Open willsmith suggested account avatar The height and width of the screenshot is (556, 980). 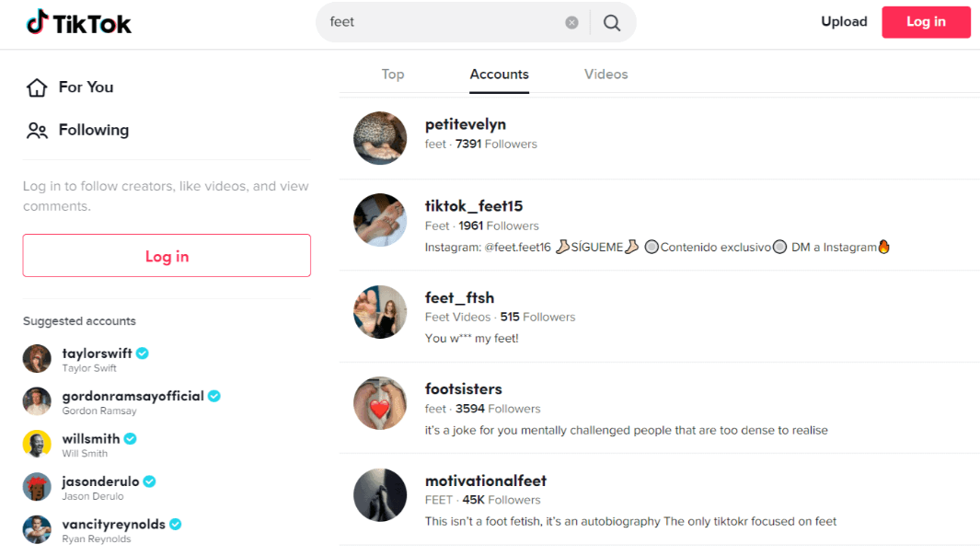pyautogui.click(x=37, y=444)
